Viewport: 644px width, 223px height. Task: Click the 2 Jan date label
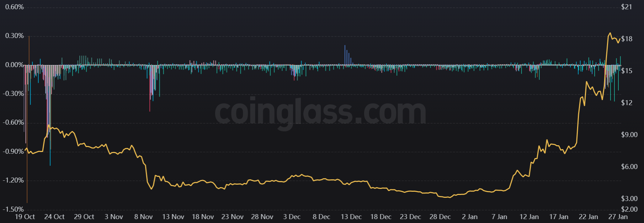[470, 217]
